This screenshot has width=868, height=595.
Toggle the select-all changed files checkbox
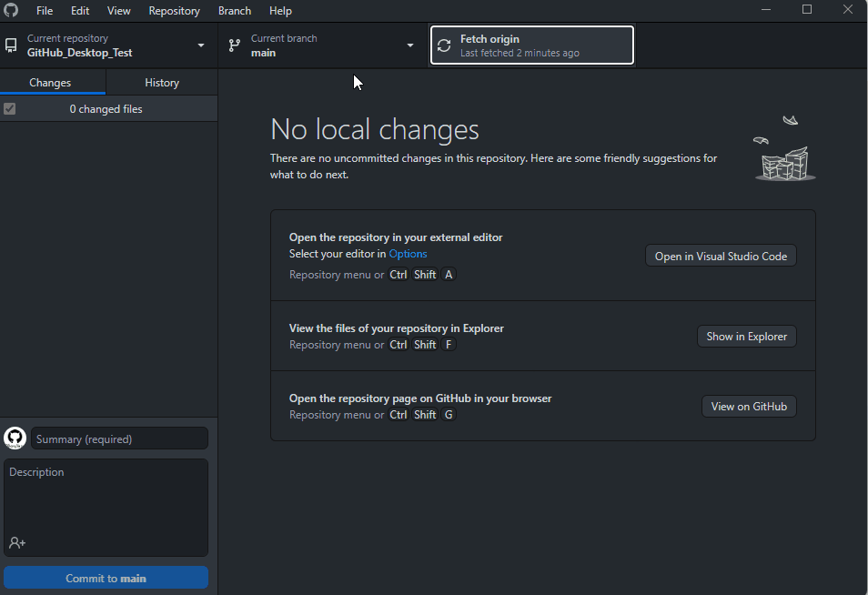(x=9, y=109)
